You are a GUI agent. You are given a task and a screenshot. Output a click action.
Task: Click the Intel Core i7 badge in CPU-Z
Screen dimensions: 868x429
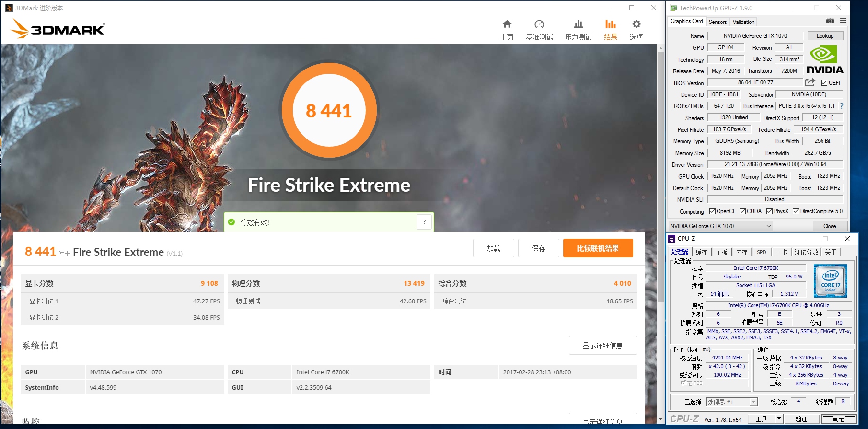[x=831, y=281]
